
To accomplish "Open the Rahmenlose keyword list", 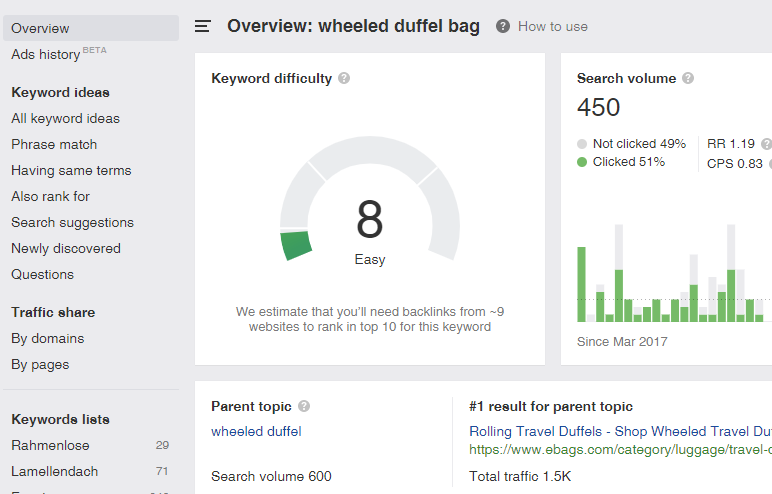I will [x=50, y=445].
